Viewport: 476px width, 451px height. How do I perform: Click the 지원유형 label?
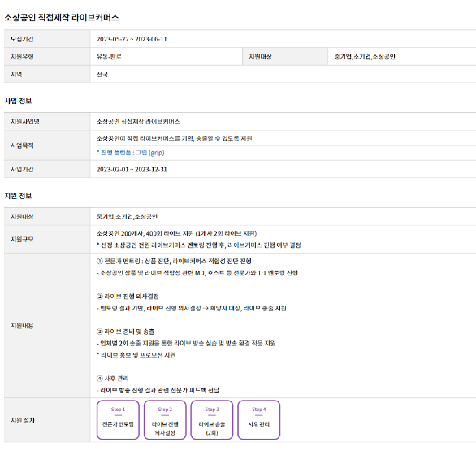[22, 57]
